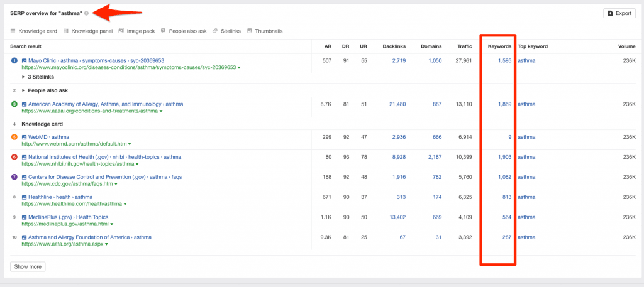Open dropdown arrow after mayoclinic.org URL
This screenshot has height=287, width=644.
[x=239, y=67]
